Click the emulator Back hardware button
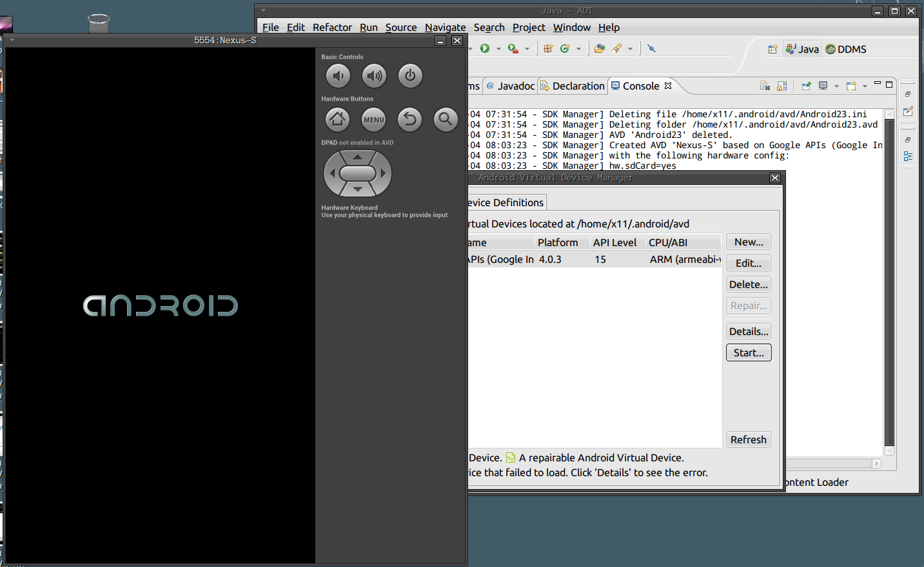This screenshot has width=924, height=567. pyautogui.click(x=409, y=119)
